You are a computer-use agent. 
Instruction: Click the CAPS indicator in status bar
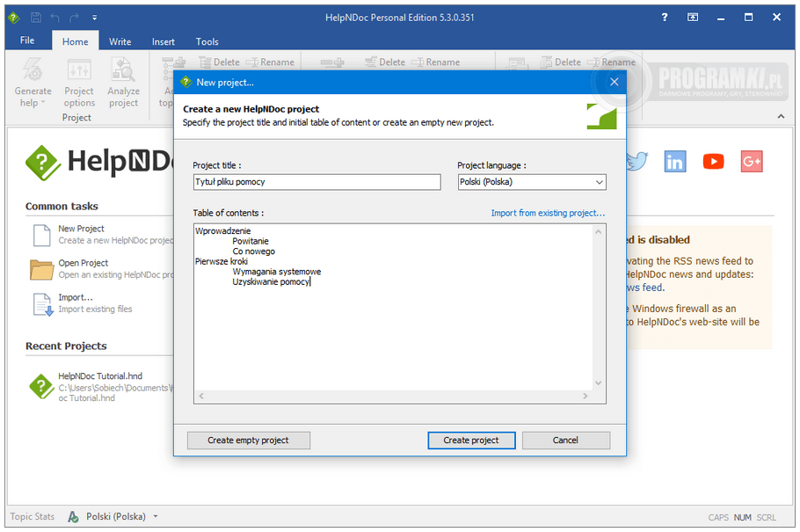point(718,517)
